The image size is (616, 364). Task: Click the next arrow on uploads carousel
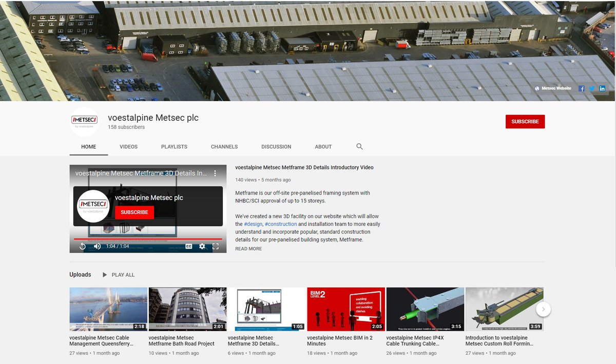click(x=543, y=309)
